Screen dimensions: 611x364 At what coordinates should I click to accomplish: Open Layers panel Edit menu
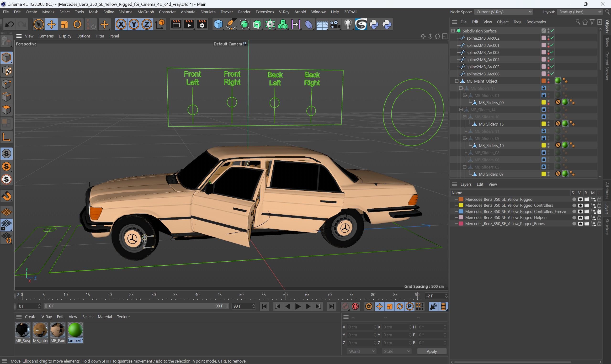pyautogui.click(x=480, y=184)
